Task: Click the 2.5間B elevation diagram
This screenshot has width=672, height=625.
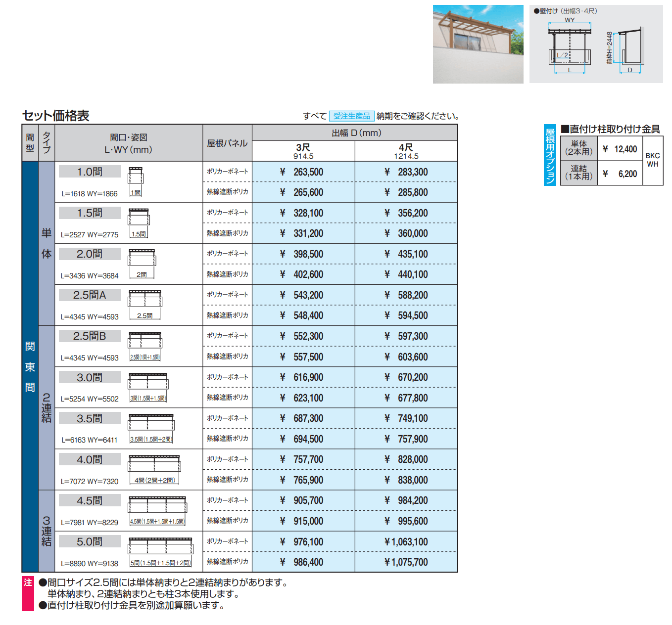Action: point(146,341)
